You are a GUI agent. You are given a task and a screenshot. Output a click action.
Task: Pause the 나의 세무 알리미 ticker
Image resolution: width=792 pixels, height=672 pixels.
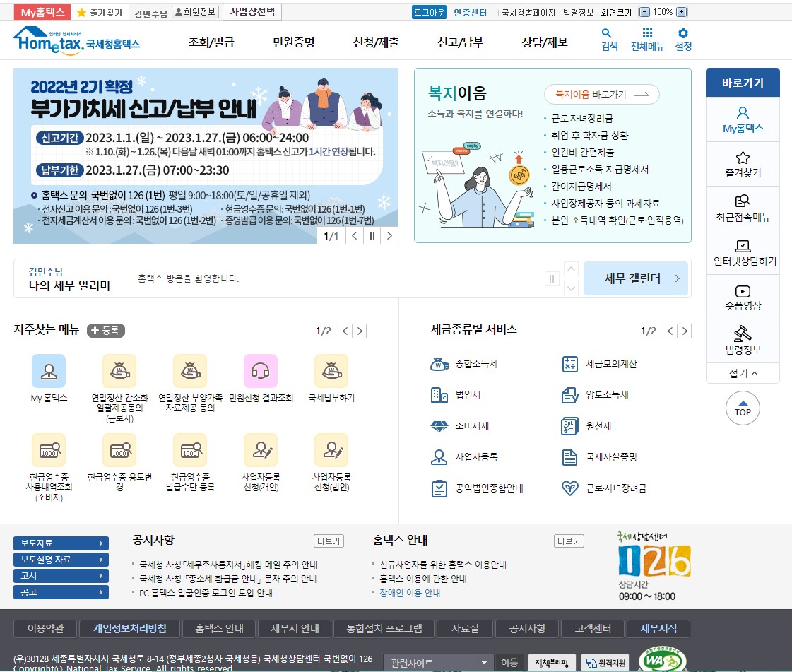pyautogui.click(x=552, y=278)
